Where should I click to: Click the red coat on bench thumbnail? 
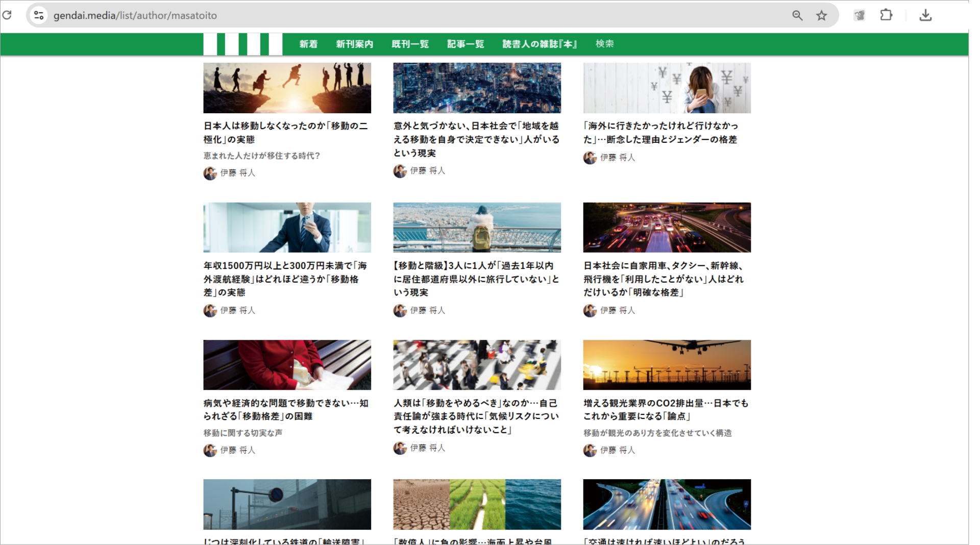tap(287, 365)
